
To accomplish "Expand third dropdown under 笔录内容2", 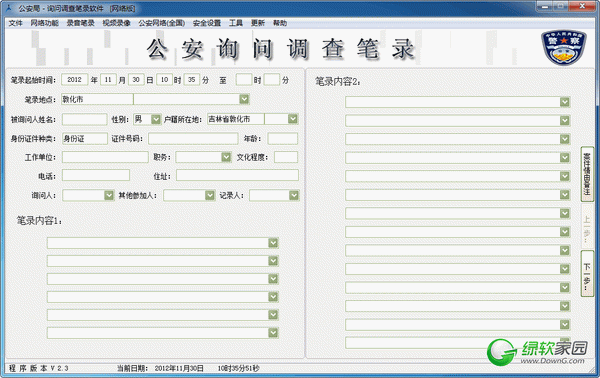I will 565,139.
